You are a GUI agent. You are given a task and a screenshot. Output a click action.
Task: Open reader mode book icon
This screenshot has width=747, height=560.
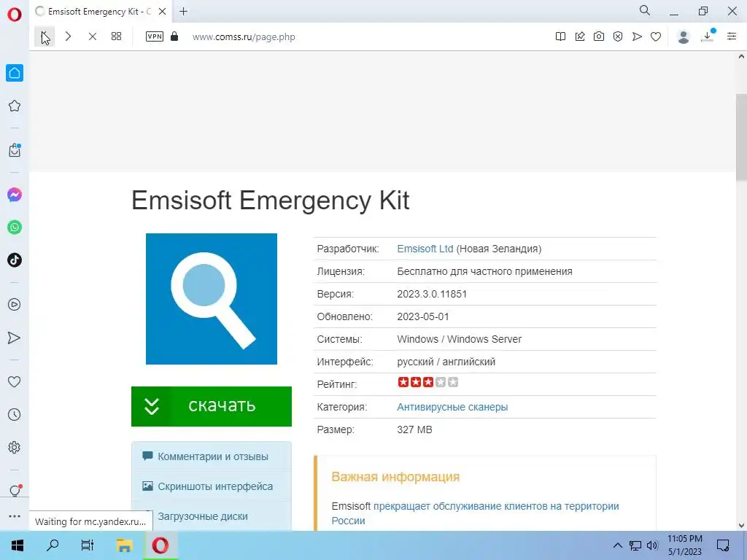click(x=561, y=36)
